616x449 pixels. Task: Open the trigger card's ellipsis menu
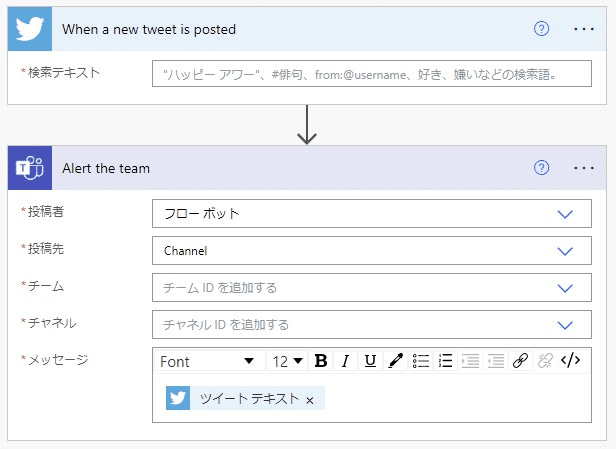click(x=584, y=29)
